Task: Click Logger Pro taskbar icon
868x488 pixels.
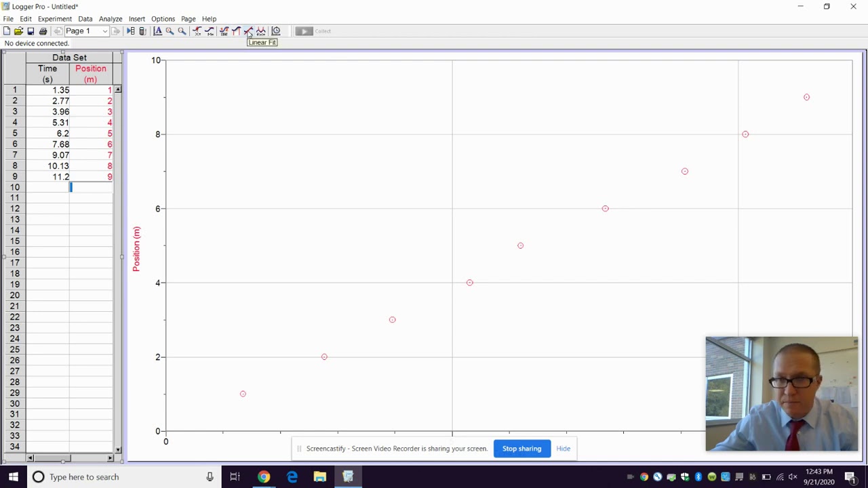Action: pyautogui.click(x=348, y=477)
